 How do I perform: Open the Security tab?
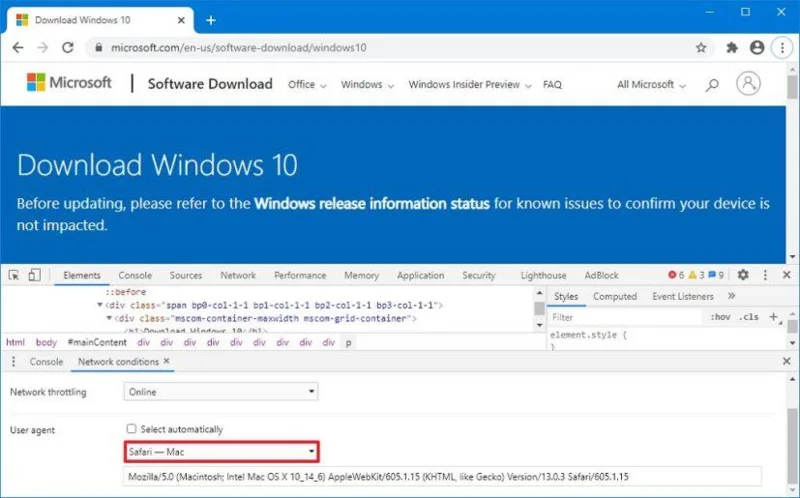click(479, 275)
